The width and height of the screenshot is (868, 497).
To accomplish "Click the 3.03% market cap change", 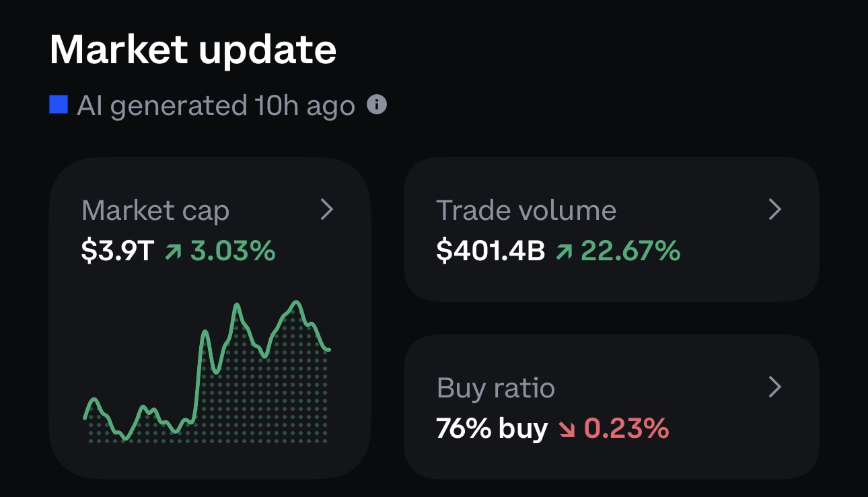I will [233, 252].
